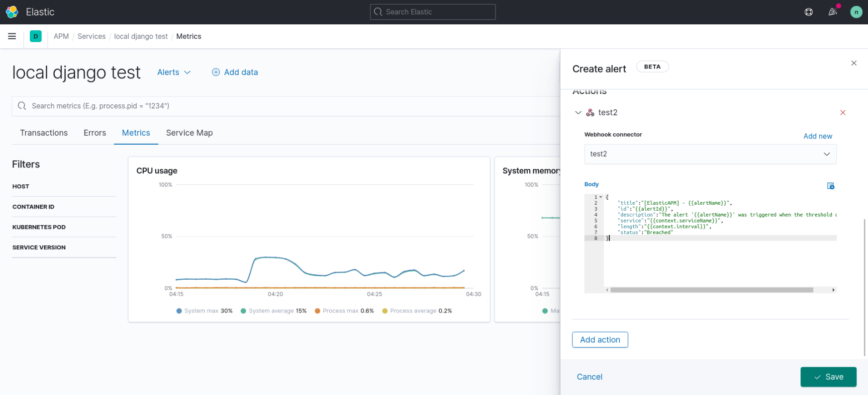Toggle Process average legend item

tap(417, 311)
